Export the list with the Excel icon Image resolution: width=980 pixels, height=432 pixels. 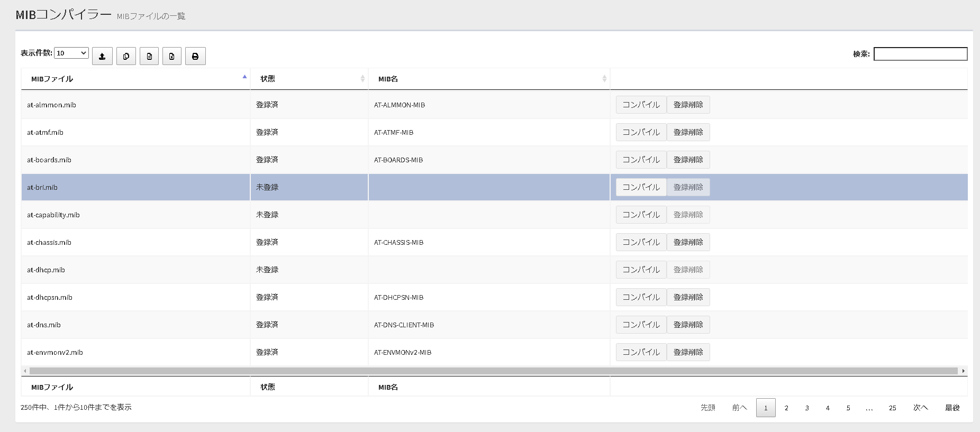pos(172,56)
